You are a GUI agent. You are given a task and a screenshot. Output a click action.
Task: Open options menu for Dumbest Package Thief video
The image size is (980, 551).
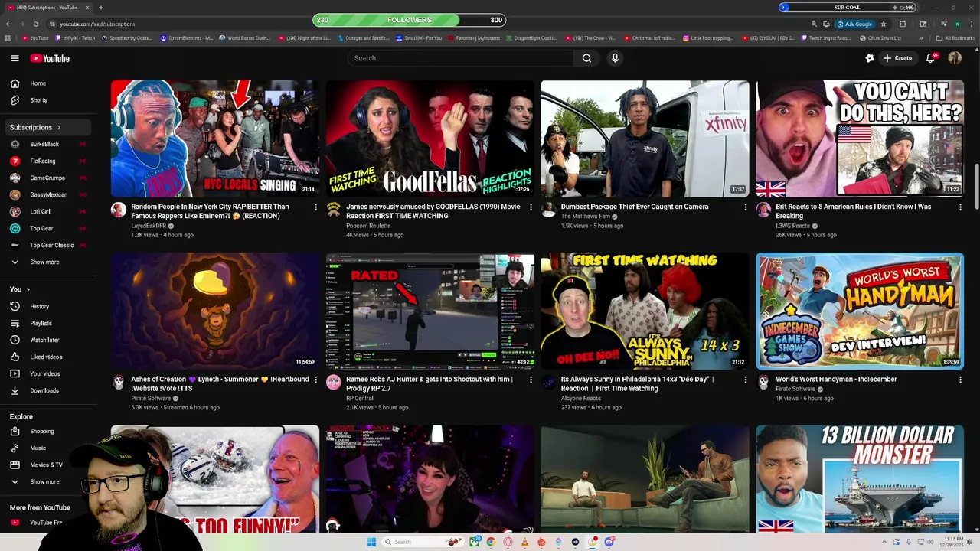746,207
